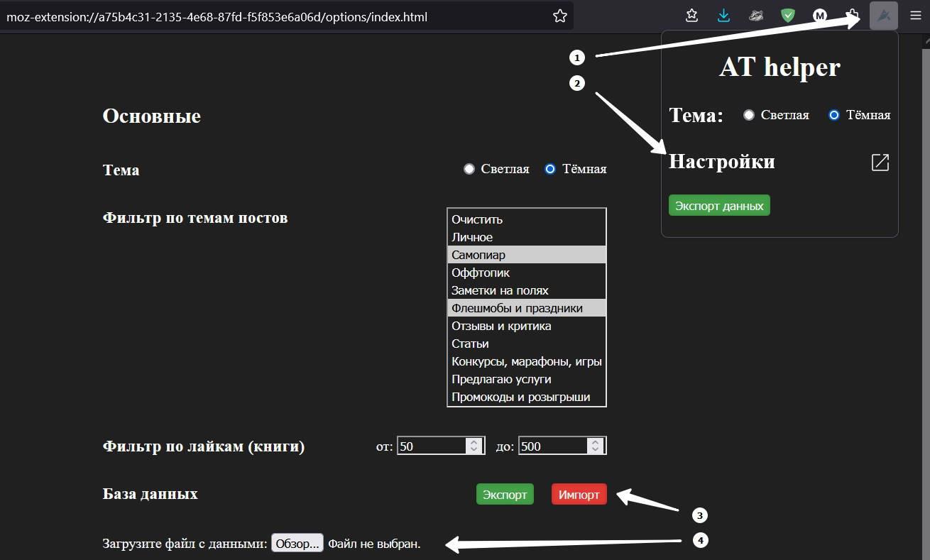This screenshot has width=930, height=560.
Task: Open settings via the popup's external link icon
Action: [880, 163]
